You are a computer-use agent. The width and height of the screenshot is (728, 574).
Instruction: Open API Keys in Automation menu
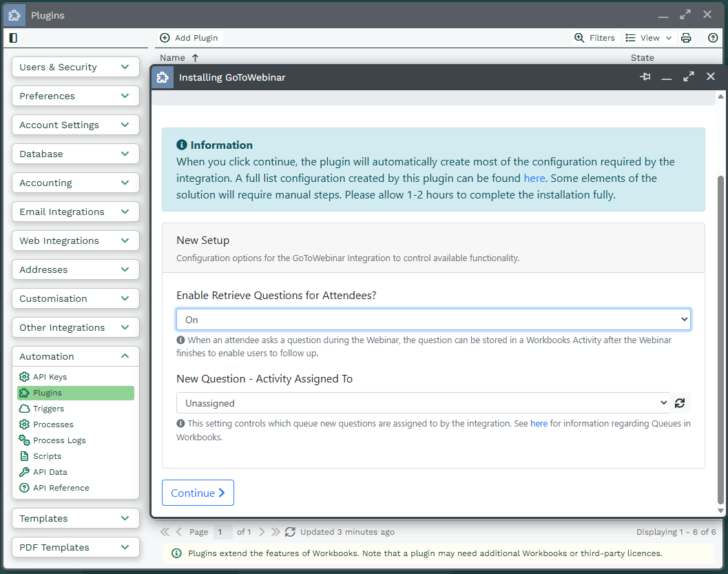(x=50, y=377)
